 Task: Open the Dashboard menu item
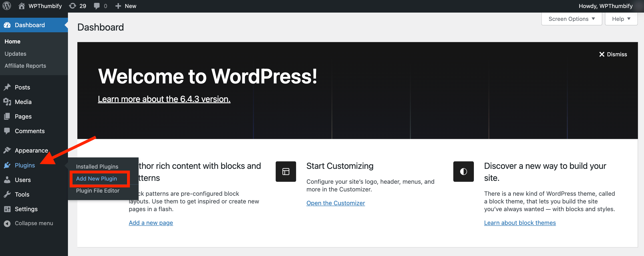pos(34,25)
